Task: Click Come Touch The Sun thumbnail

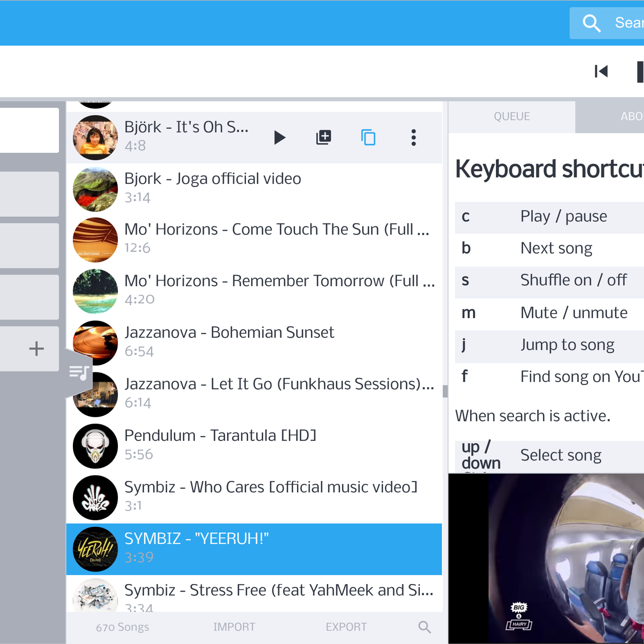Action: pyautogui.click(x=95, y=240)
